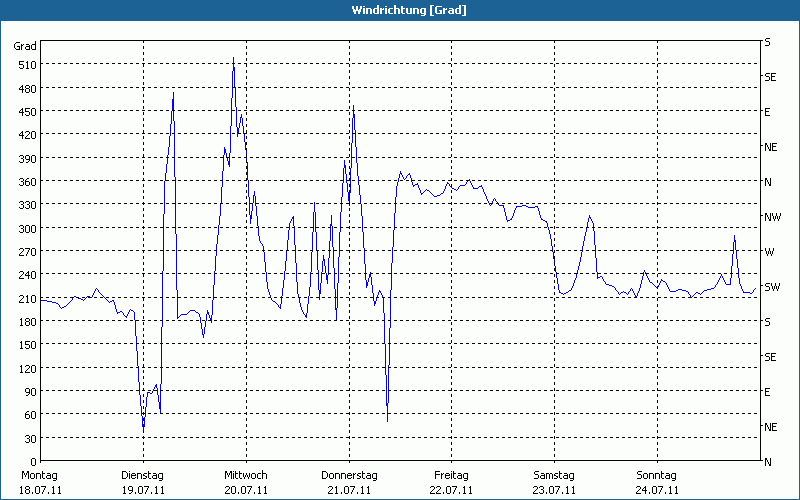Viewport: 800px width, 500px height.
Task: Click the N compass label at 360 degrees
Action: pyautogui.click(x=768, y=182)
